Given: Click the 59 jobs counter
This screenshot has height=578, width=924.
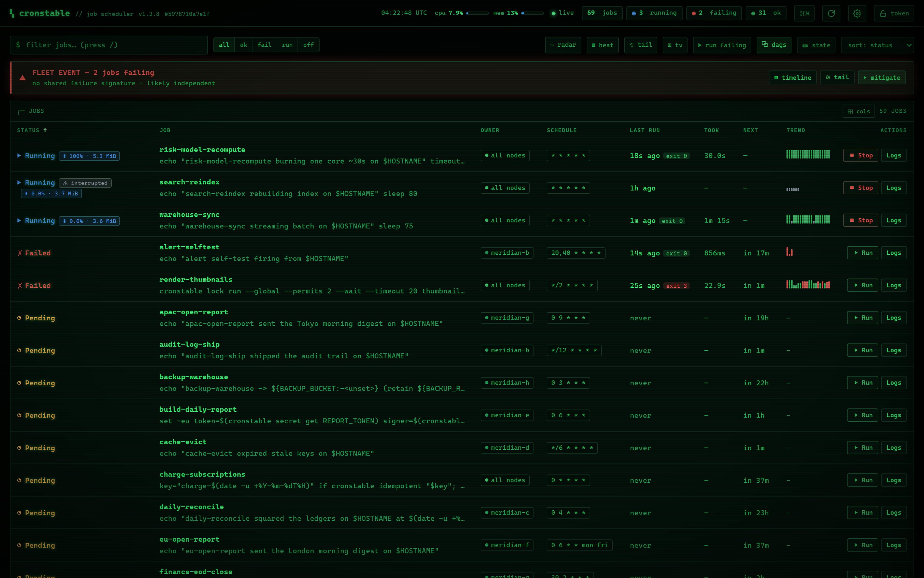Looking at the screenshot, I should click(x=602, y=13).
